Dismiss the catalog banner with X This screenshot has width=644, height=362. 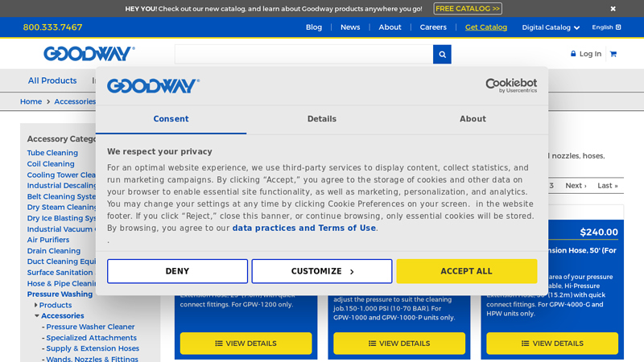point(613,9)
